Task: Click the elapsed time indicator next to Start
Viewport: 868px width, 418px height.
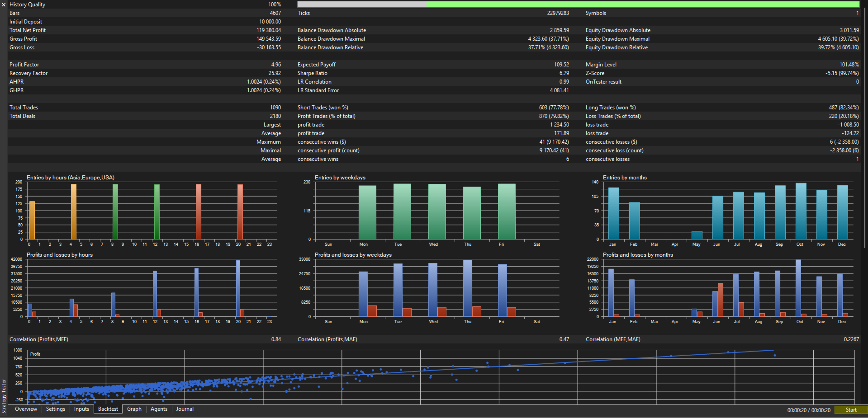Action: (808, 410)
